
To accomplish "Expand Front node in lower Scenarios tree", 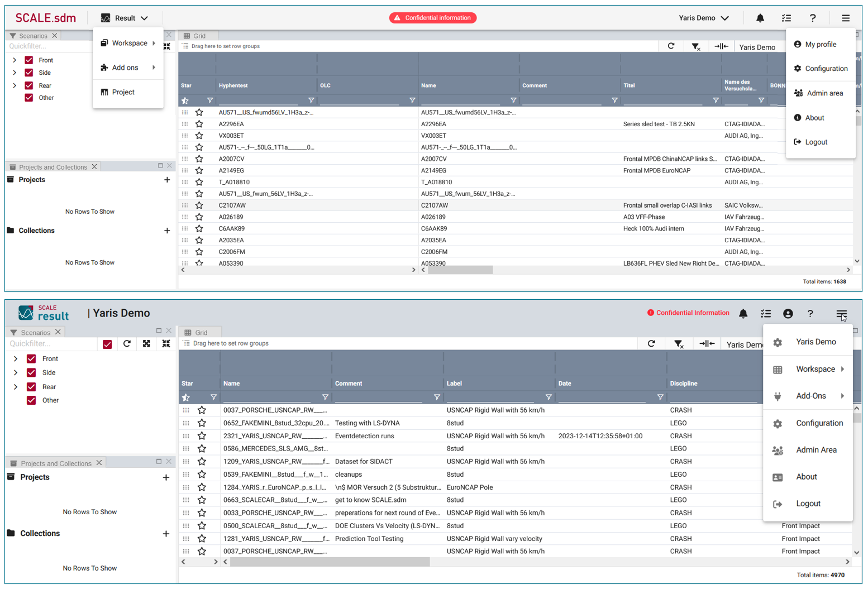I will [x=16, y=359].
